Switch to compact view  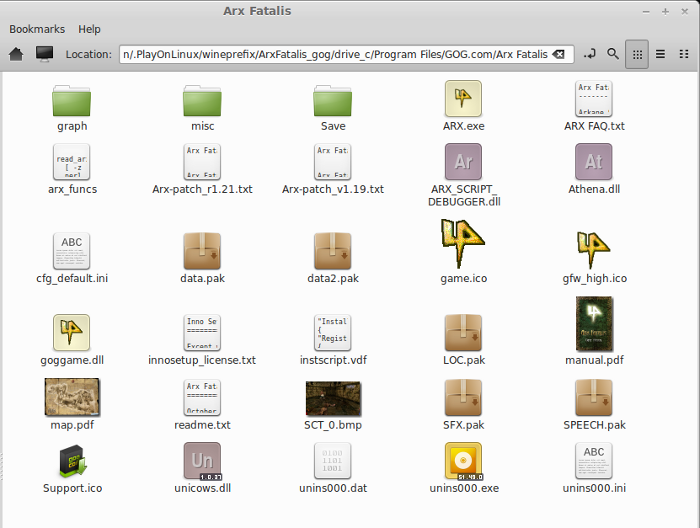coord(683,54)
